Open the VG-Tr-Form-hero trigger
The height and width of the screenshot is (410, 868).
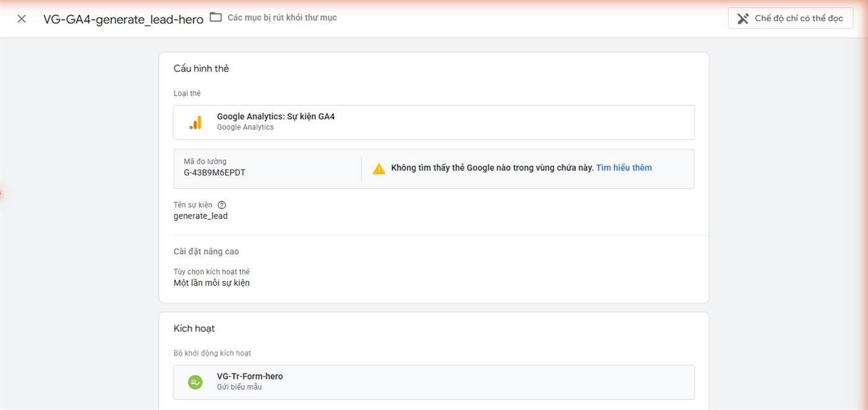click(434, 382)
